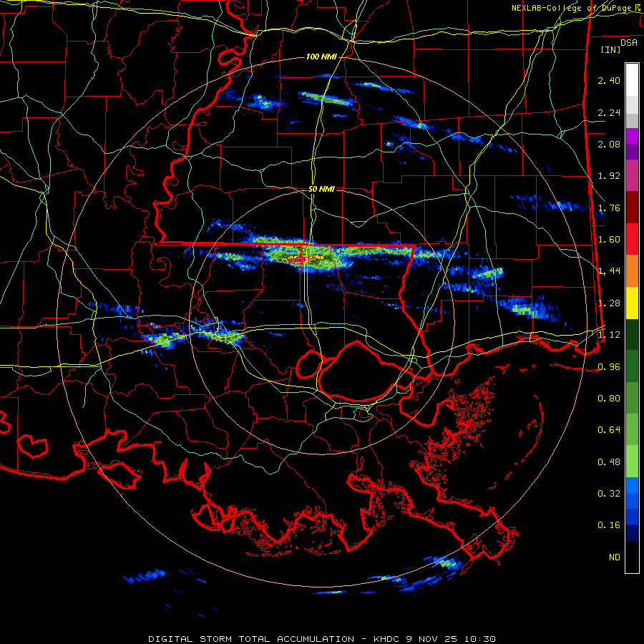Image resolution: width=644 pixels, height=644 pixels.
Task: Click the 1.12 scale value
Action: 609,335
